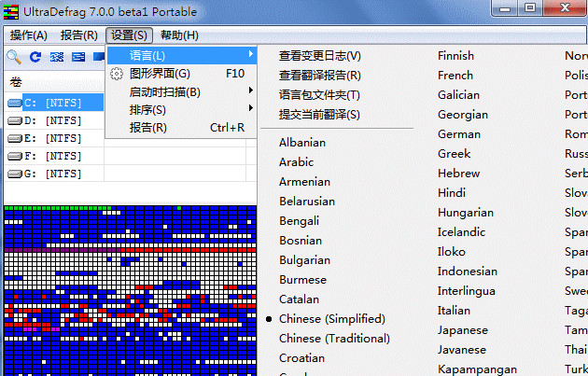Select Javanese language

click(462, 350)
